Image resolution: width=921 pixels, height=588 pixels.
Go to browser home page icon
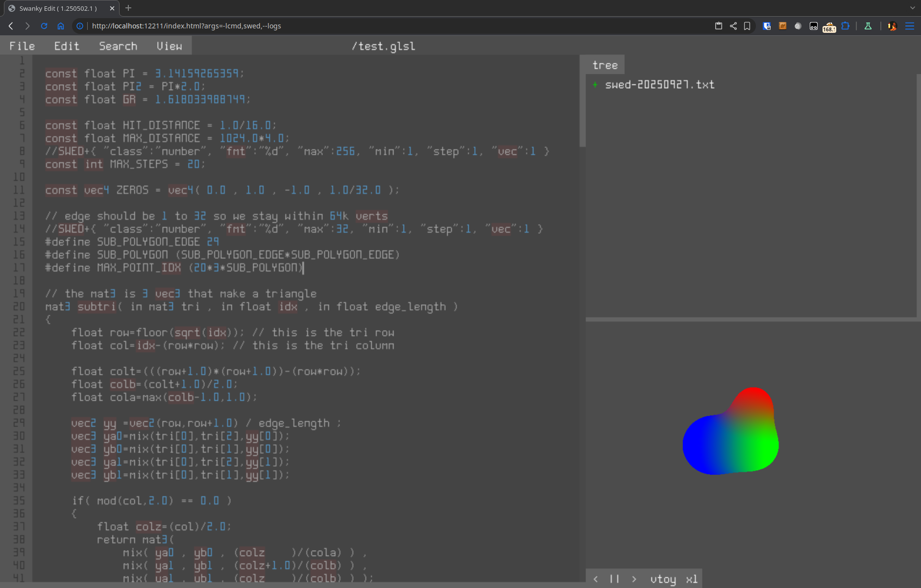tap(61, 26)
